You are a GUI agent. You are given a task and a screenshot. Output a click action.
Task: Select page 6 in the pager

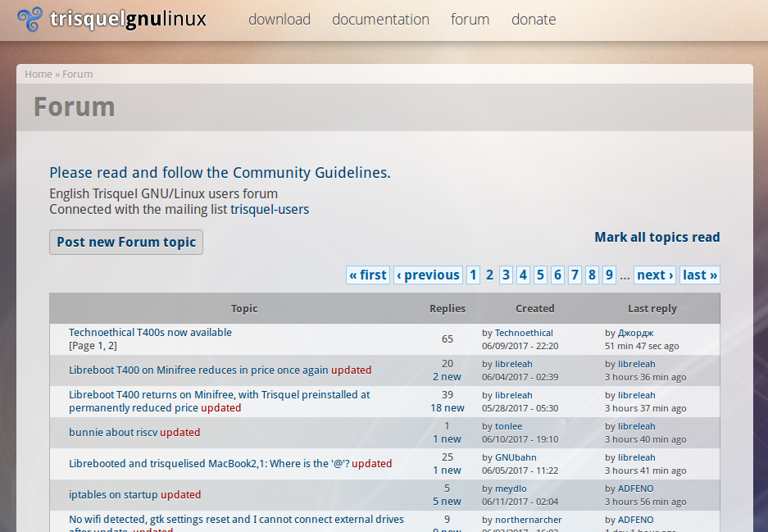[x=557, y=275]
